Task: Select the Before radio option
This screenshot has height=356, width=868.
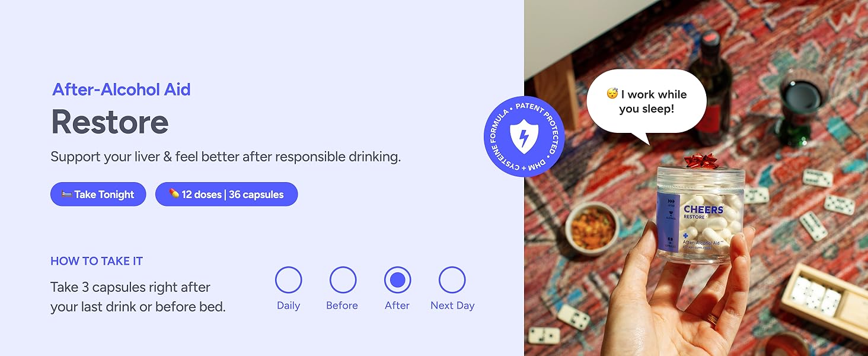Action: 343,280
